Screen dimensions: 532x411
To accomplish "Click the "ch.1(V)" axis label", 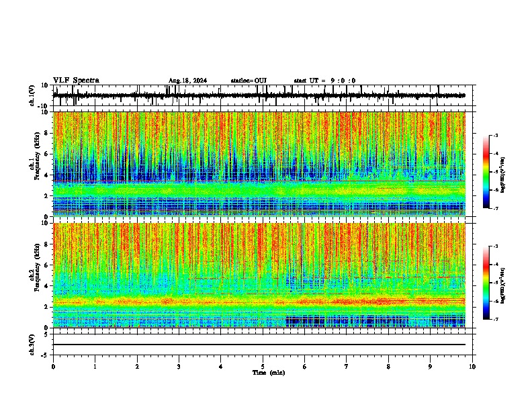I will (x=32, y=95).
